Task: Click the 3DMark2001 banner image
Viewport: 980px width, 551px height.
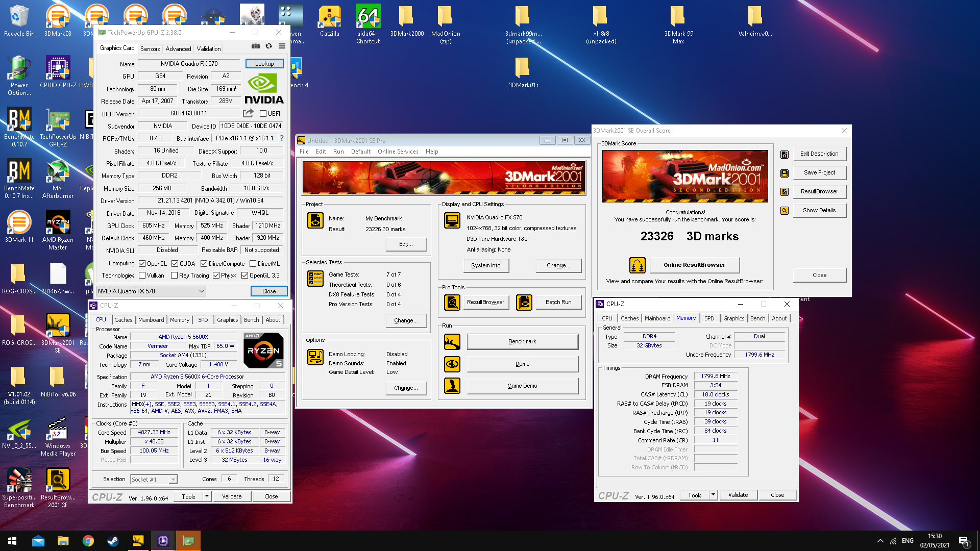Action: (444, 178)
